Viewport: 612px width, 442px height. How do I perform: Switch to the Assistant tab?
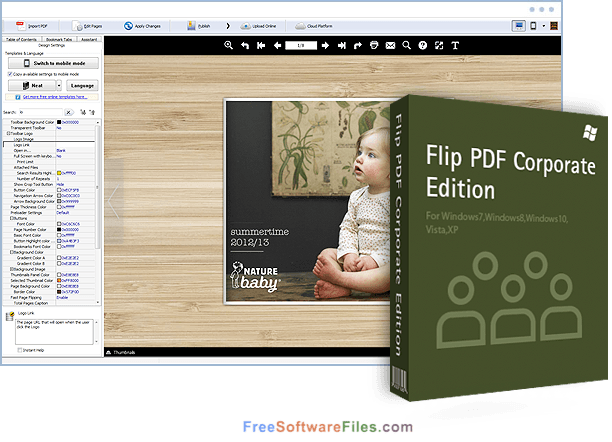(x=89, y=39)
